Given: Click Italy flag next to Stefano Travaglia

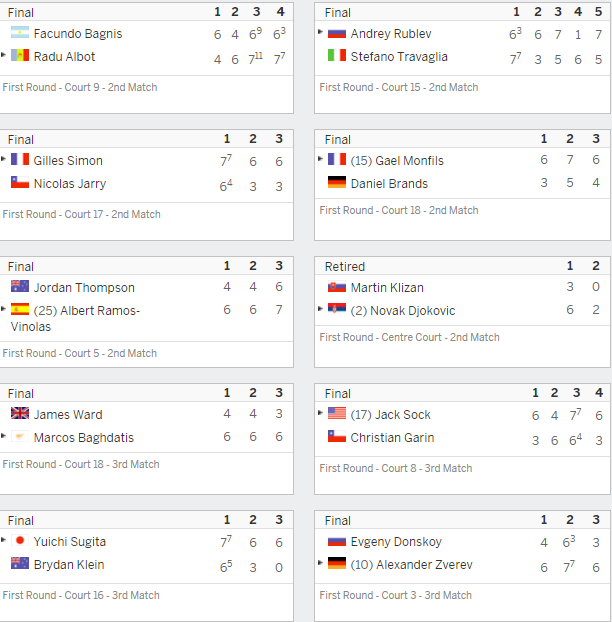Looking at the screenshot, I should pyautogui.click(x=337, y=55).
